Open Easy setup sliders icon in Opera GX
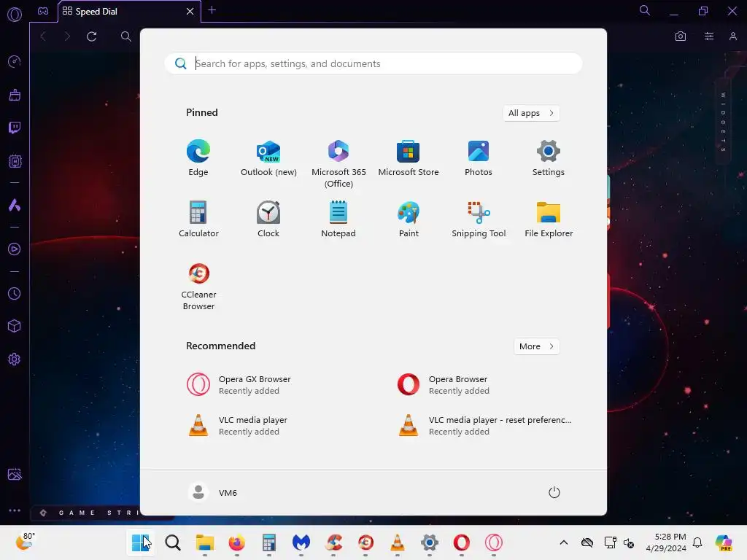 (709, 36)
